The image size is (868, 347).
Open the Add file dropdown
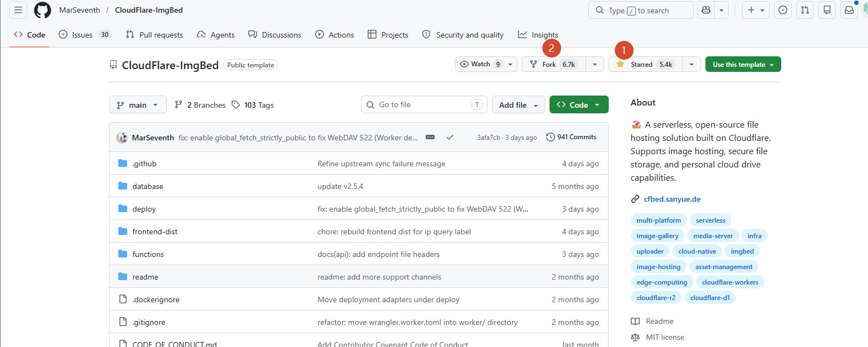[x=519, y=104]
